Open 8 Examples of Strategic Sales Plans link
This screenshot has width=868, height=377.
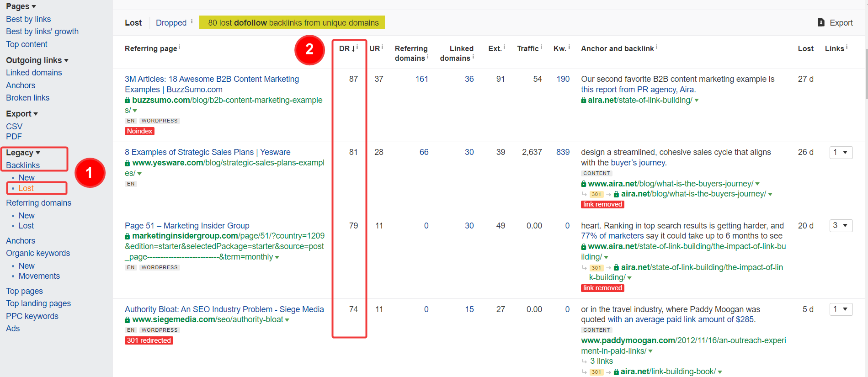pos(208,152)
